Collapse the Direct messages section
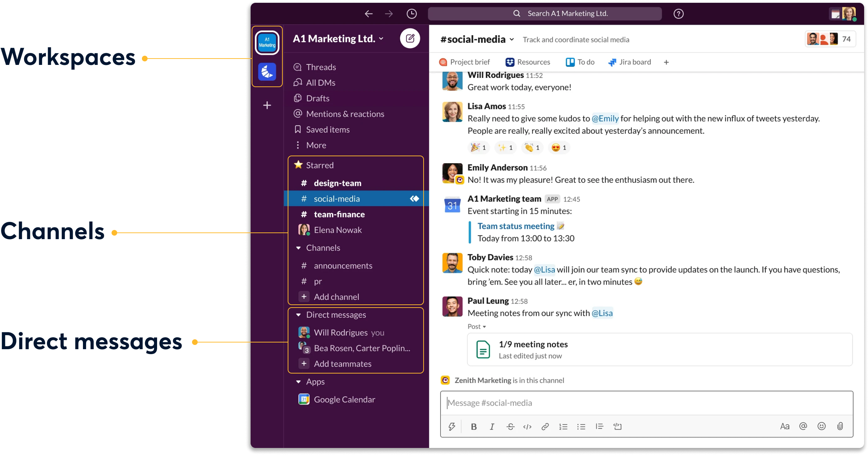The image size is (868, 455). 298,314
